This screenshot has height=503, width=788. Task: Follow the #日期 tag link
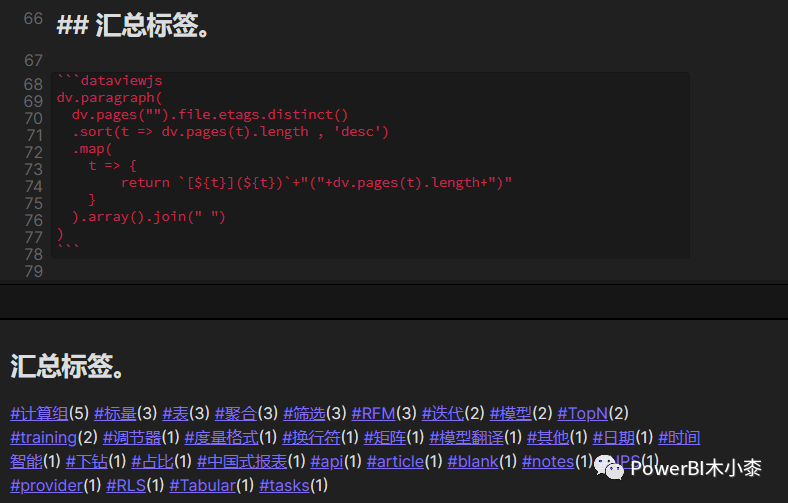coord(614,438)
